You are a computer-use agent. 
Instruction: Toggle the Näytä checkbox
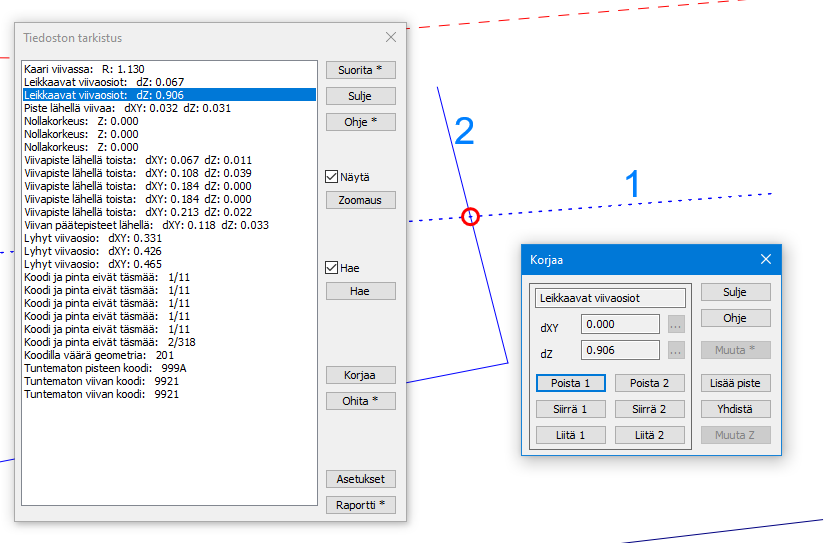[332, 177]
